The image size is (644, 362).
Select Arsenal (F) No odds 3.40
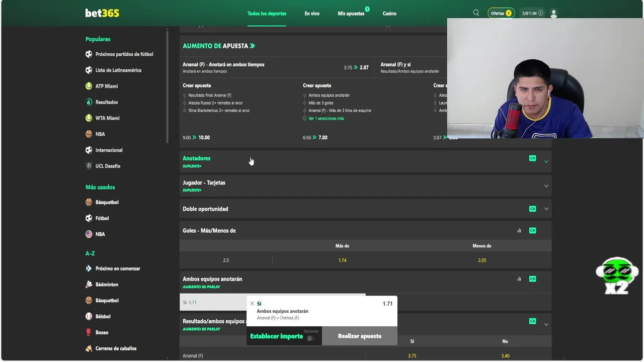505,356
